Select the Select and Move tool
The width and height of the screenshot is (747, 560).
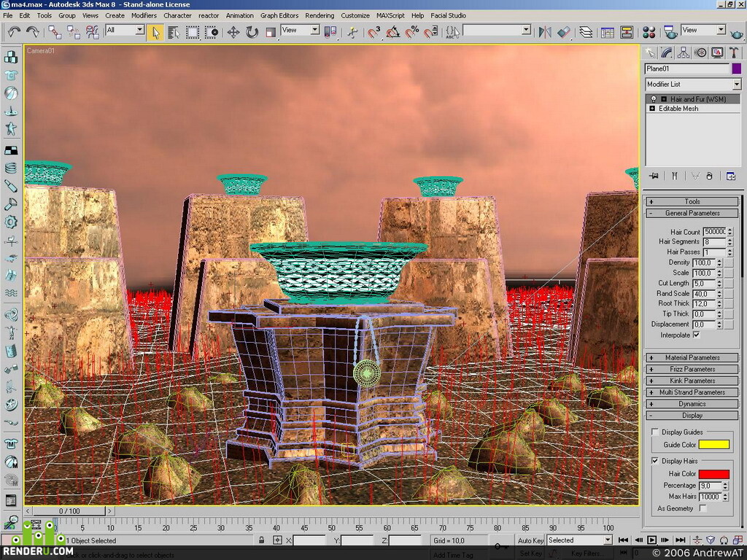click(x=233, y=32)
